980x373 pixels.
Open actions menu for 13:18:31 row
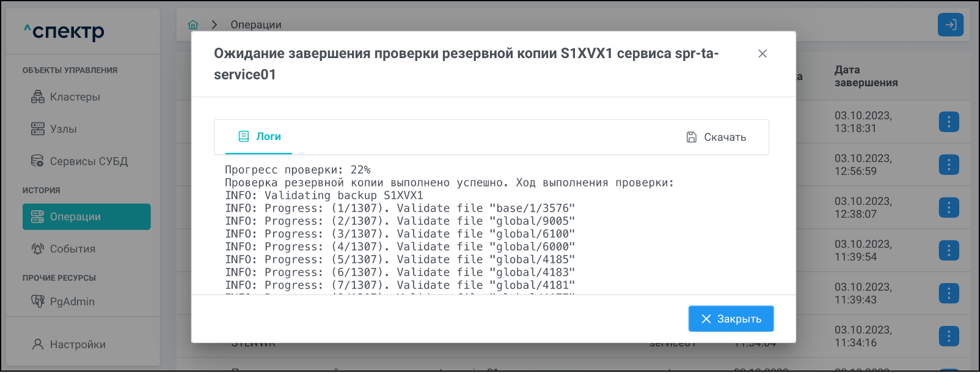(x=949, y=122)
